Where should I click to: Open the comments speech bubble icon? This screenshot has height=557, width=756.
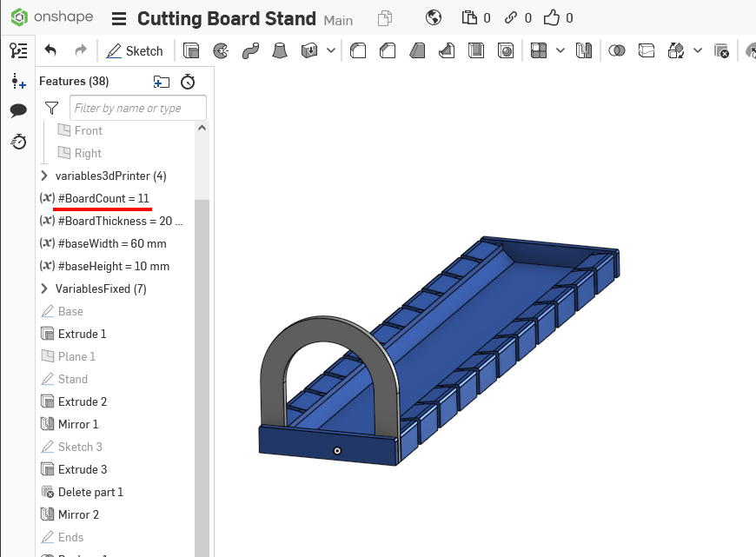pos(18,110)
